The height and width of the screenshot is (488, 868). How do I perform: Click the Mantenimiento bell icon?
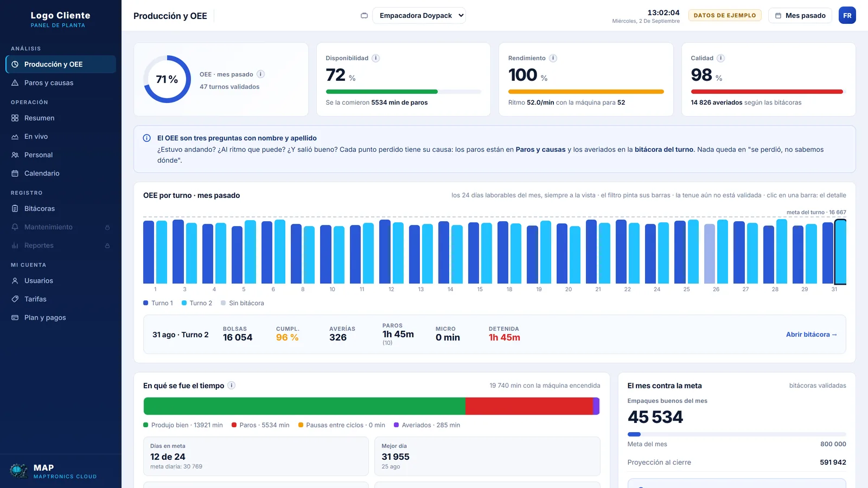coord(15,227)
